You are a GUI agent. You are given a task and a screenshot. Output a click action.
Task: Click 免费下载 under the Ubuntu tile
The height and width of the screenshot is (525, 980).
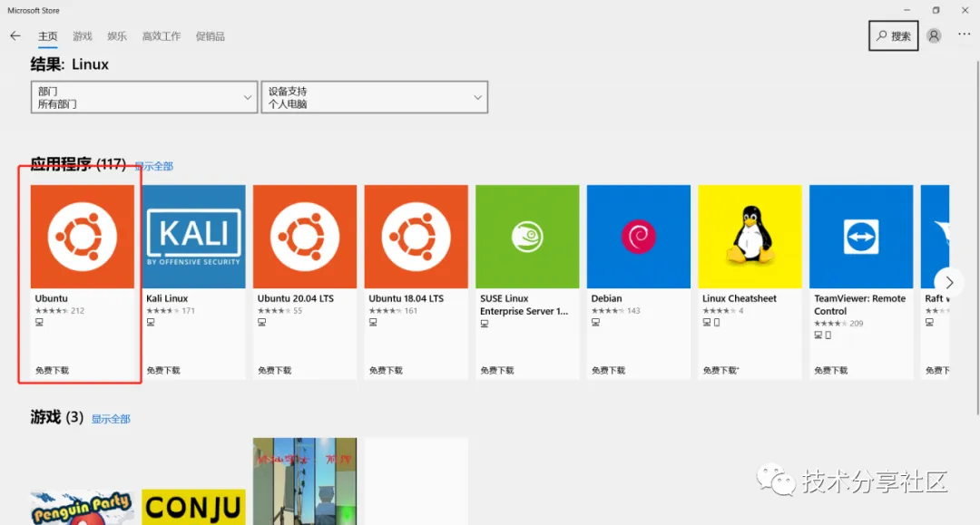tap(53, 370)
